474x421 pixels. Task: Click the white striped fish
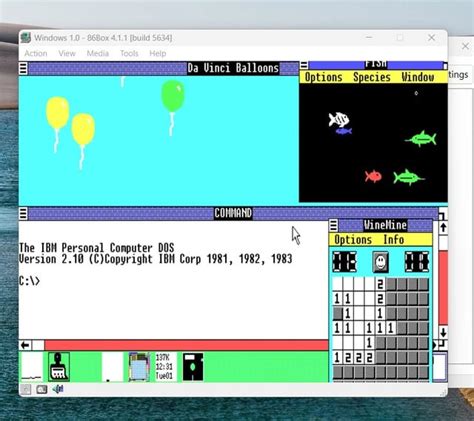339,120
